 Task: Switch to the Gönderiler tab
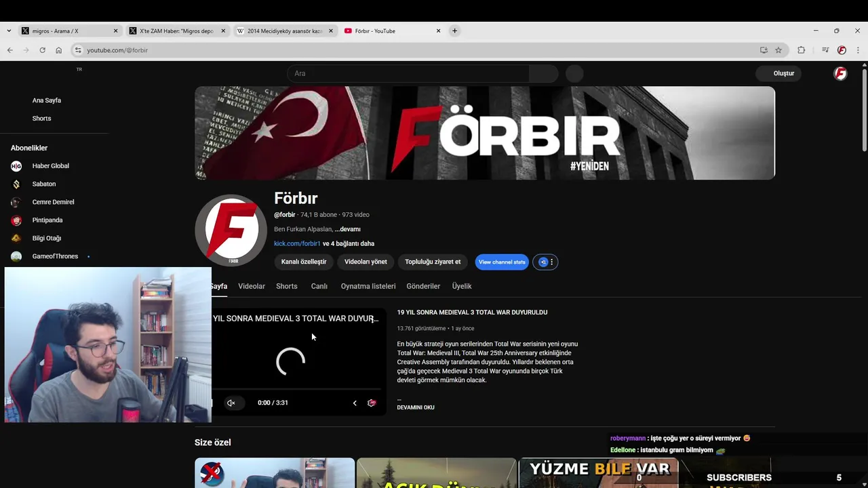click(423, 286)
